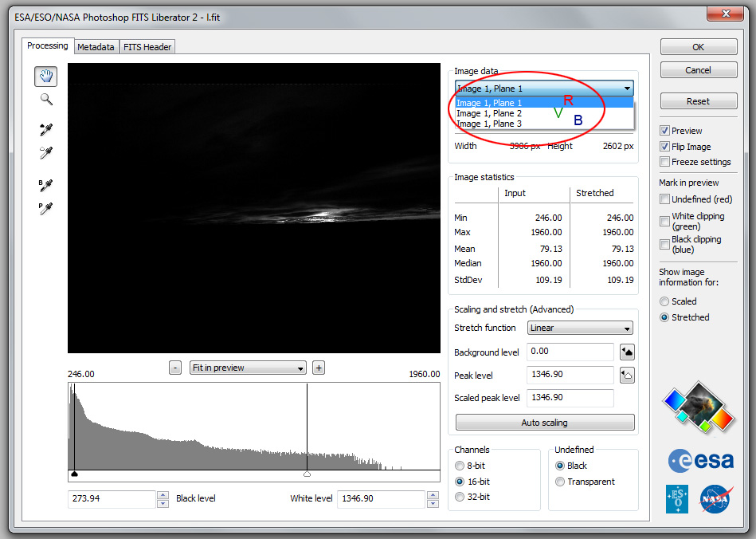Click the set peak level icon button
Image resolution: width=756 pixels, height=539 pixels.
click(x=627, y=375)
